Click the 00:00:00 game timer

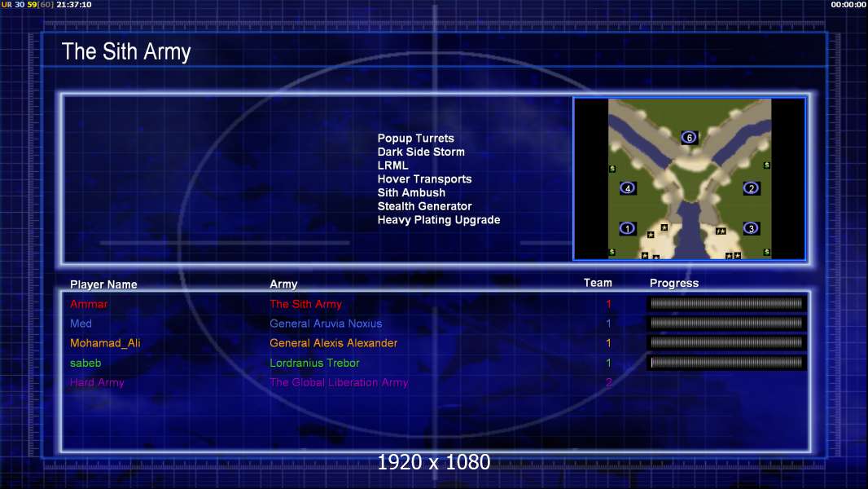pyautogui.click(x=848, y=4)
